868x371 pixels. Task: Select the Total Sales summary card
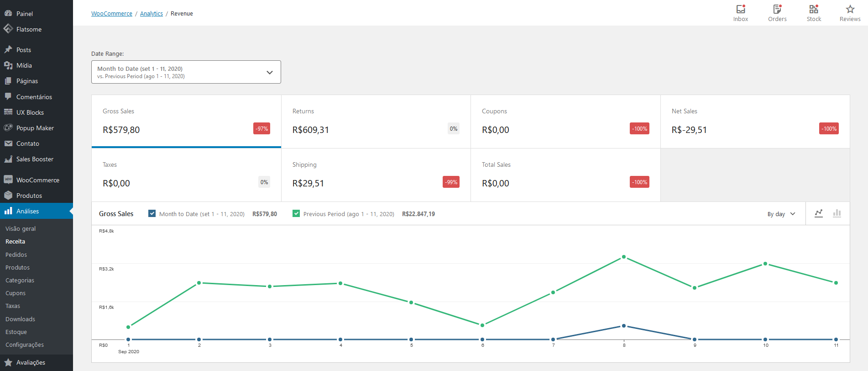pos(565,175)
